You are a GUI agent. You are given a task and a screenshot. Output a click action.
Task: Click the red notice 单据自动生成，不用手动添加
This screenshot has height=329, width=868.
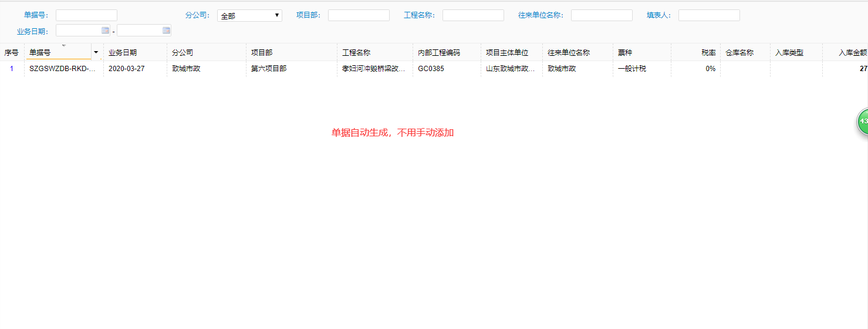coord(393,133)
